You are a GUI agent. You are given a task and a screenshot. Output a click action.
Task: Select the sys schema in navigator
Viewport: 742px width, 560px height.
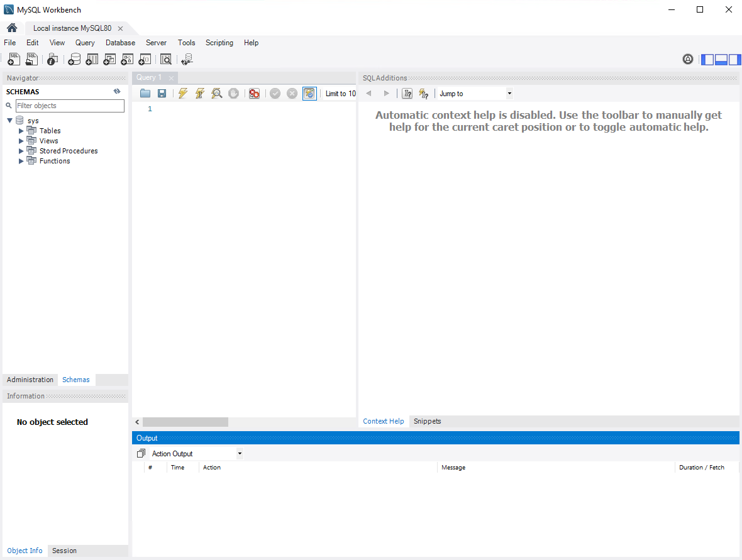tap(33, 121)
